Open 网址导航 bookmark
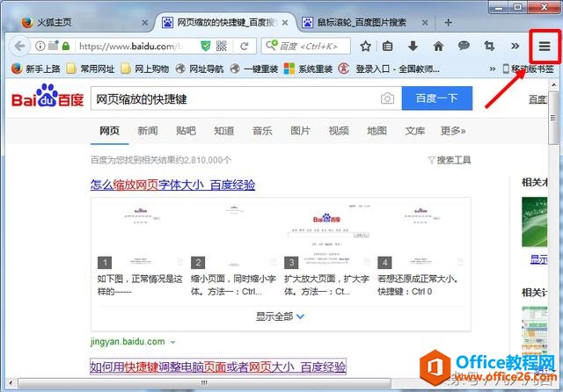 click(x=200, y=69)
